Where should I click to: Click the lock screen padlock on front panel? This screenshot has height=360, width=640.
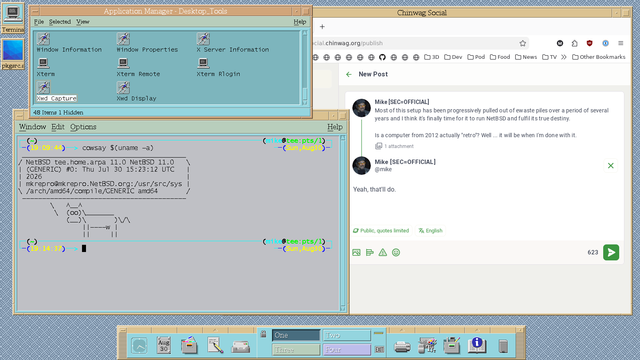(x=263, y=334)
